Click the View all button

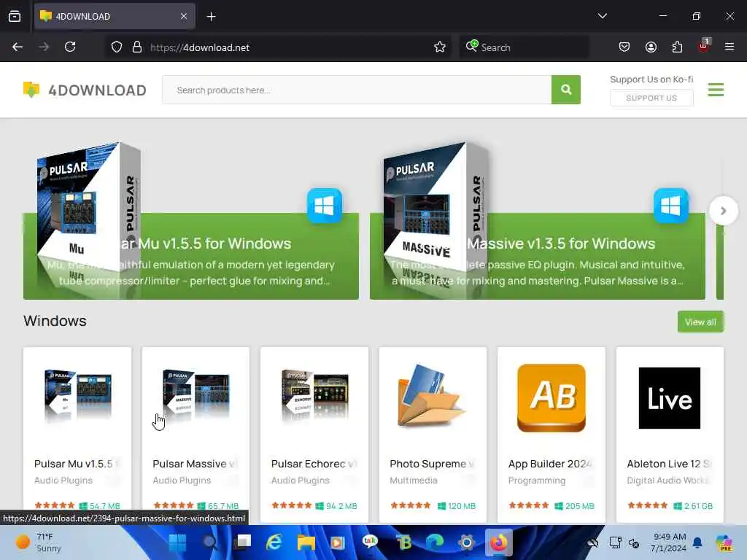(x=700, y=322)
